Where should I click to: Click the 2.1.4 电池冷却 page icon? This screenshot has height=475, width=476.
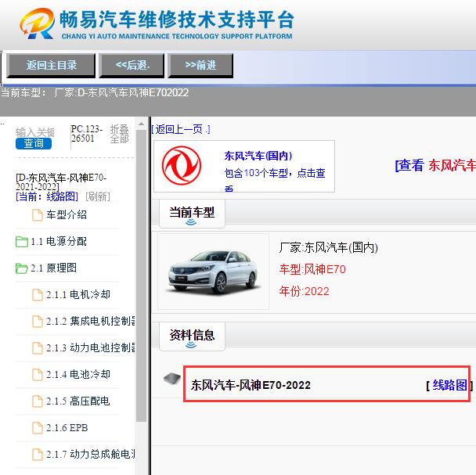point(38,375)
